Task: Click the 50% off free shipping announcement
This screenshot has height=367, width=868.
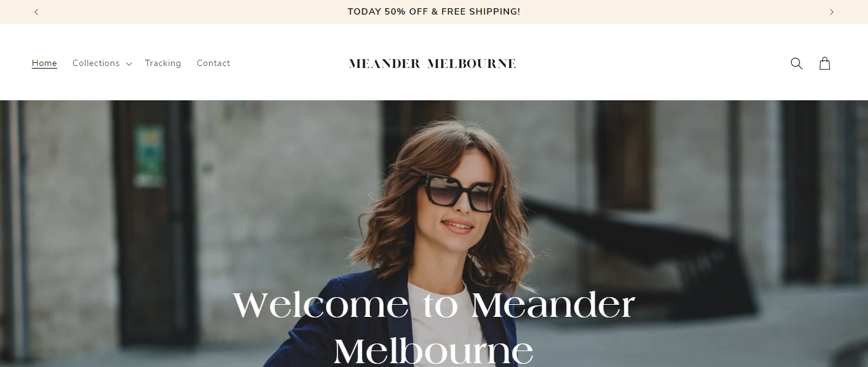Action: click(434, 12)
